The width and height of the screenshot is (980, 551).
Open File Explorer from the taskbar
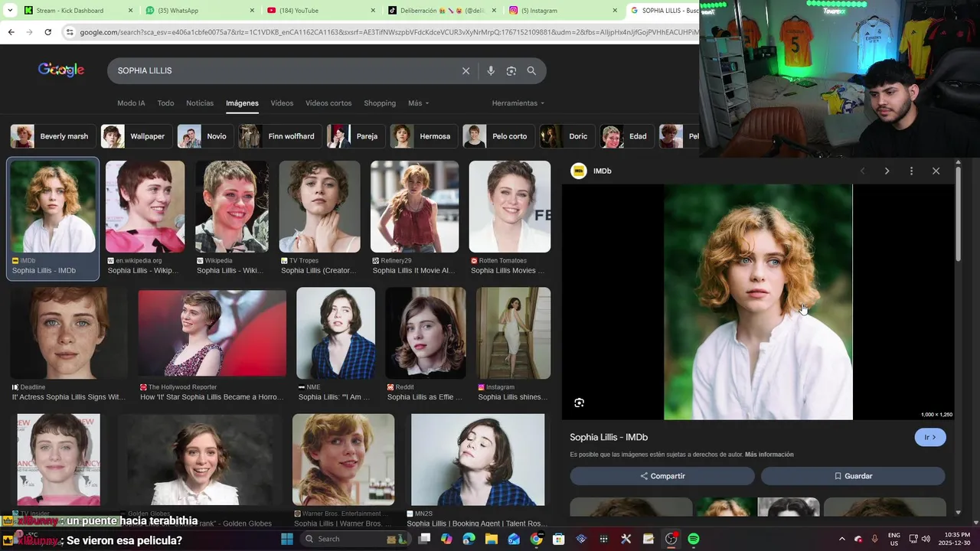[492, 539]
